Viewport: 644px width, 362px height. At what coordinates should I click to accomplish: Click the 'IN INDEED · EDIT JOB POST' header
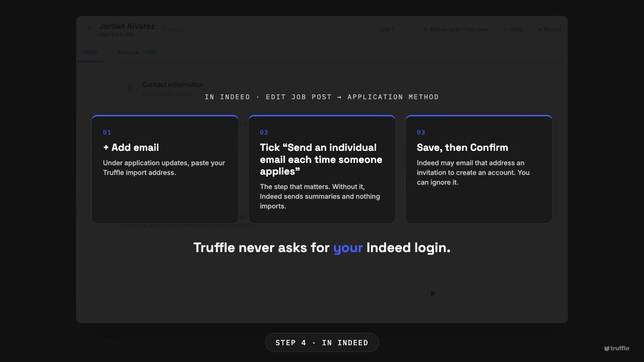[322, 97]
